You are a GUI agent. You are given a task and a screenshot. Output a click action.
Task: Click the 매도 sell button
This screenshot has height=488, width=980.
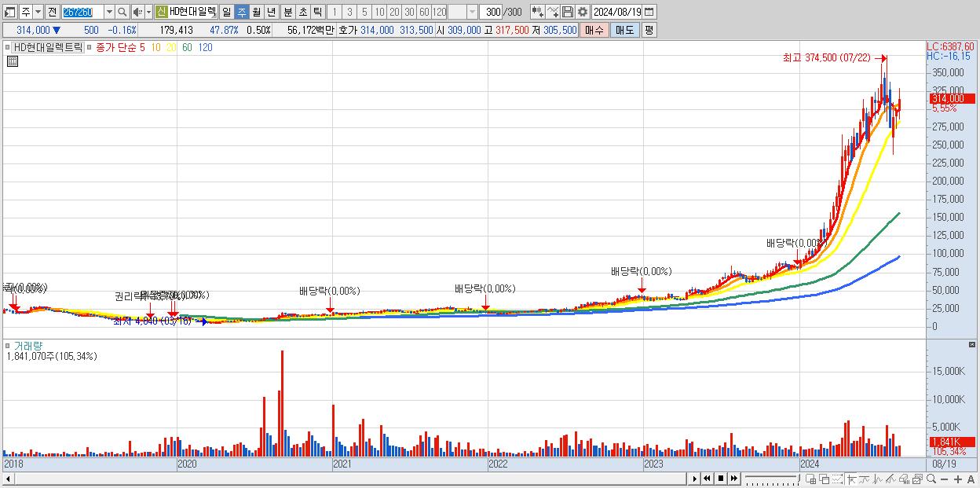[x=624, y=30]
